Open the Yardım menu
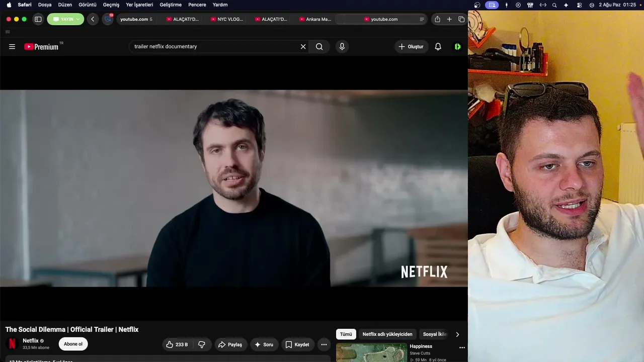The image size is (644, 362). coord(220,5)
